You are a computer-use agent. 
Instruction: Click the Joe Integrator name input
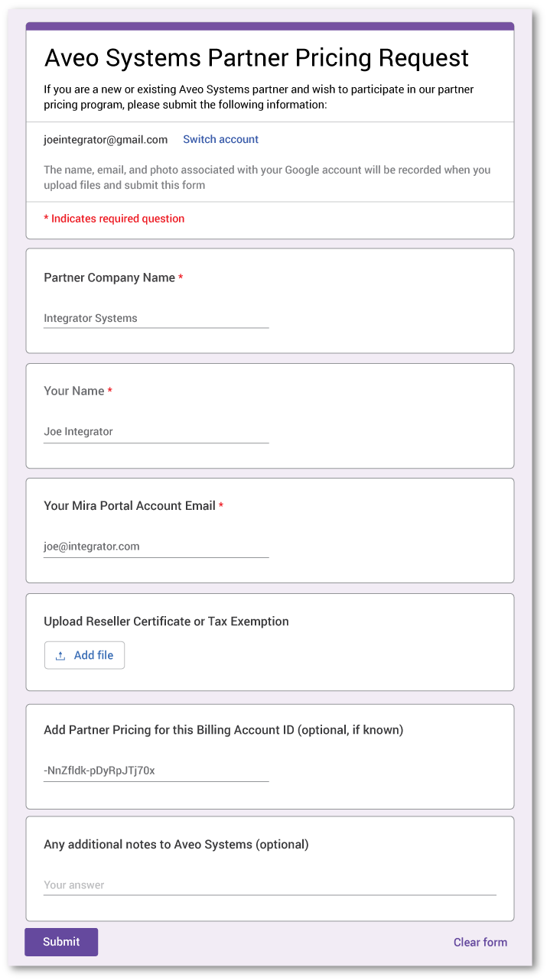coord(156,432)
